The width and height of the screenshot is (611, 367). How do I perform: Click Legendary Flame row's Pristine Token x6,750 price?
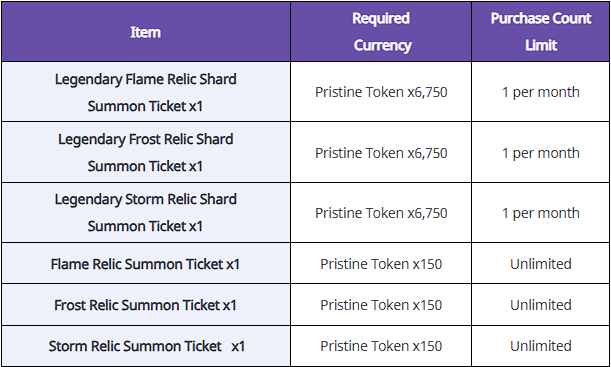click(x=381, y=92)
